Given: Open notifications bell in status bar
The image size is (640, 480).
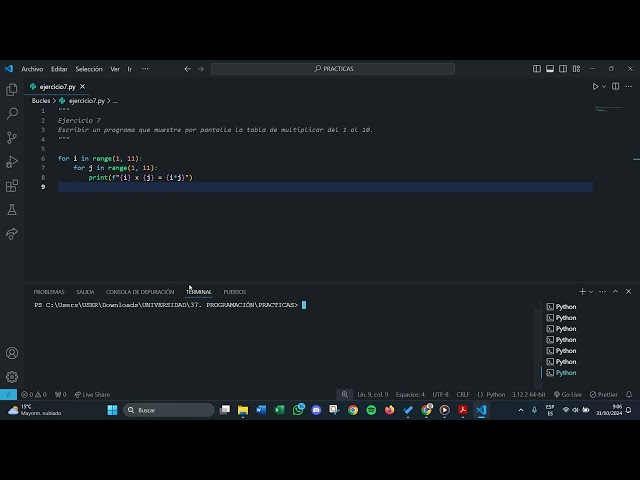Looking at the screenshot, I should 629,394.
